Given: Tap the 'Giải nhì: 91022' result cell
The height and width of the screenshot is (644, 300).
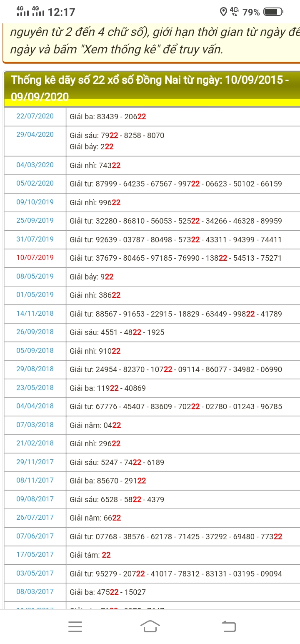Looking at the screenshot, I should pos(95,351).
